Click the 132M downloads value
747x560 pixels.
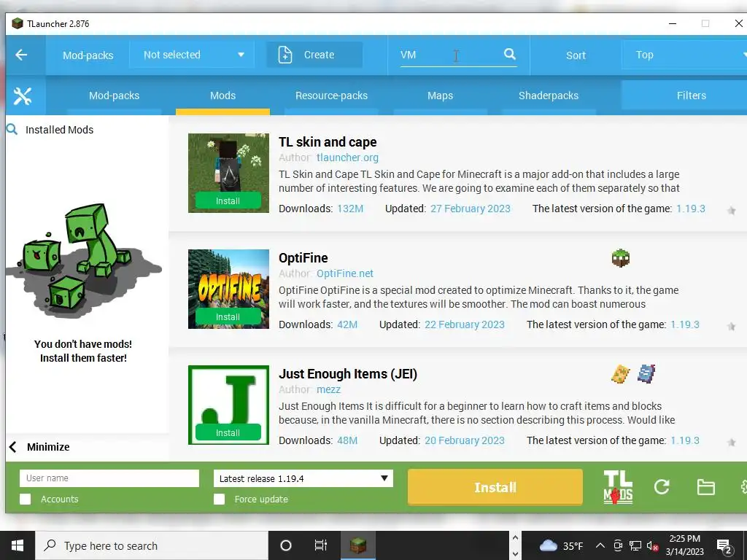(x=350, y=209)
